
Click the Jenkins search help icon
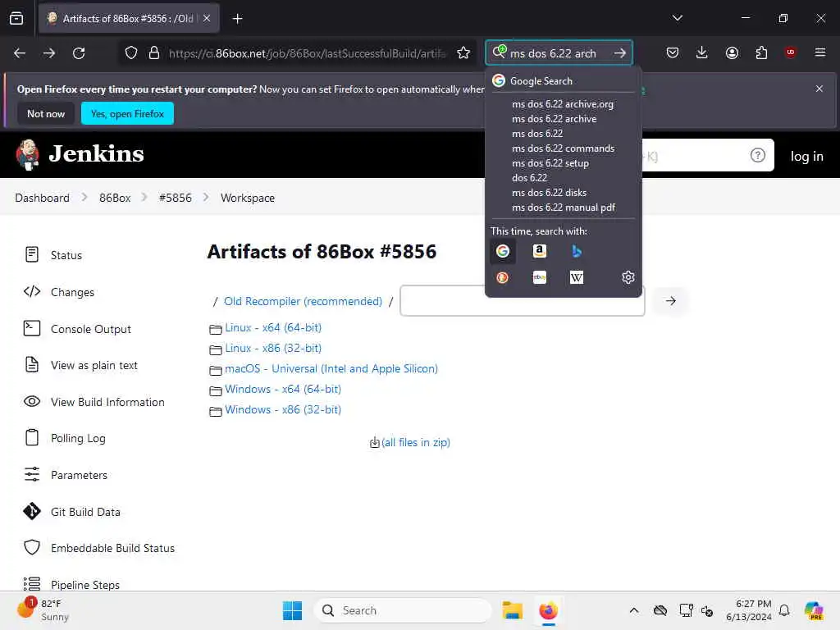(x=757, y=155)
